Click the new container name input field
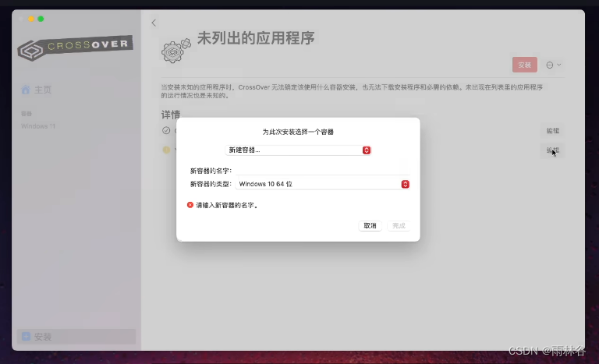The width and height of the screenshot is (599, 364). pos(323,171)
